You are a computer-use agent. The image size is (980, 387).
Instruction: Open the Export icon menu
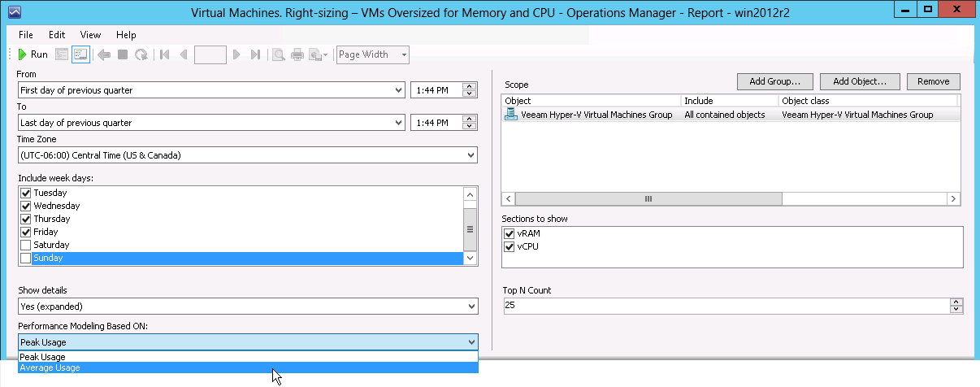click(318, 54)
